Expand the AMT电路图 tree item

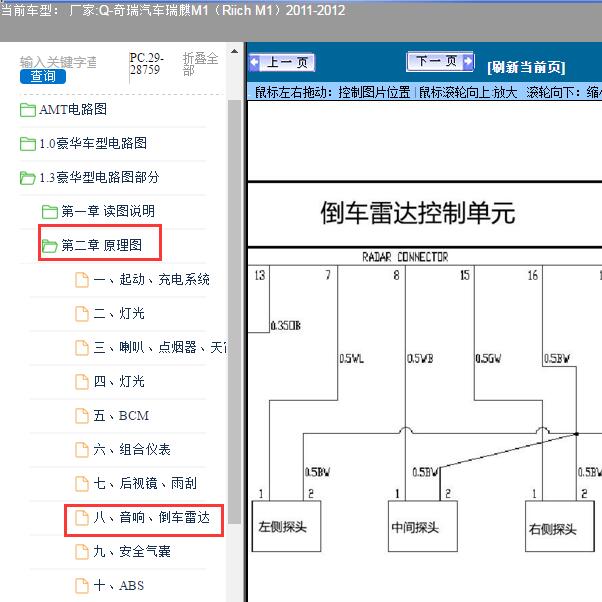click(73, 109)
